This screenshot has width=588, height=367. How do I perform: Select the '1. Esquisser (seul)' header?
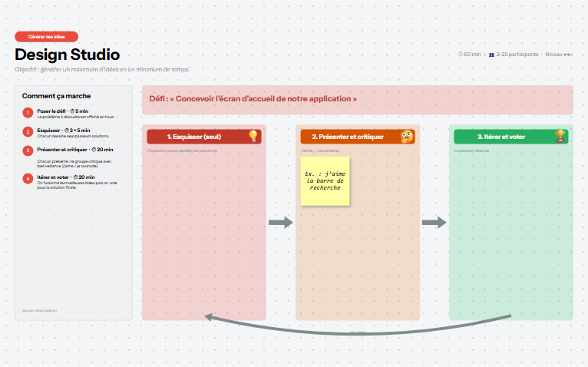[204, 137]
